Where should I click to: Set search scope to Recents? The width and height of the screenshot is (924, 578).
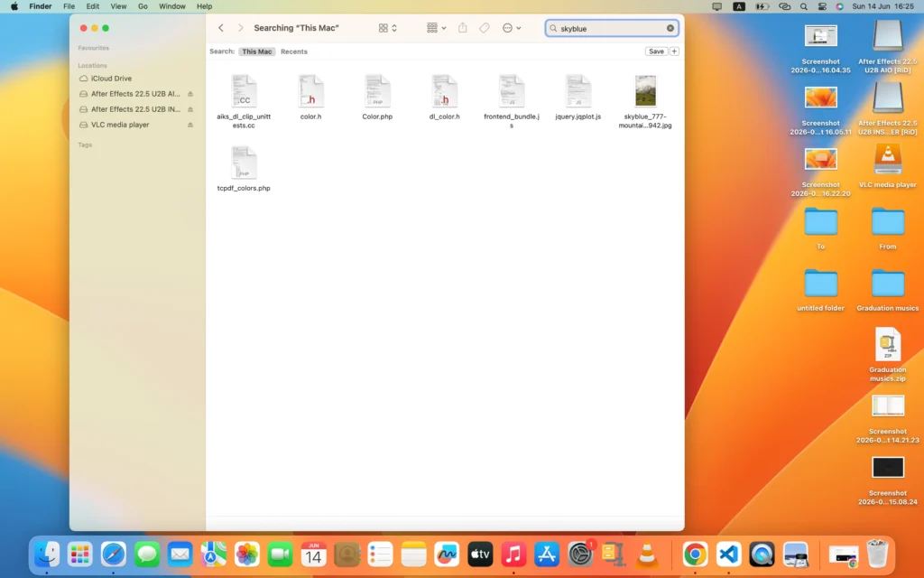[x=294, y=51]
